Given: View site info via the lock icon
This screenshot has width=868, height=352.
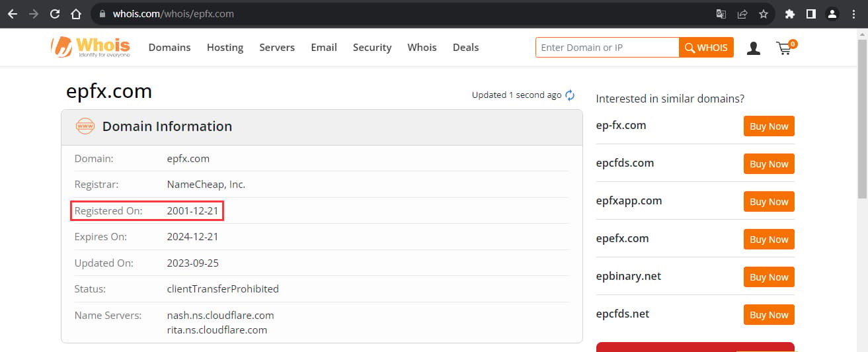Looking at the screenshot, I should [102, 13].
